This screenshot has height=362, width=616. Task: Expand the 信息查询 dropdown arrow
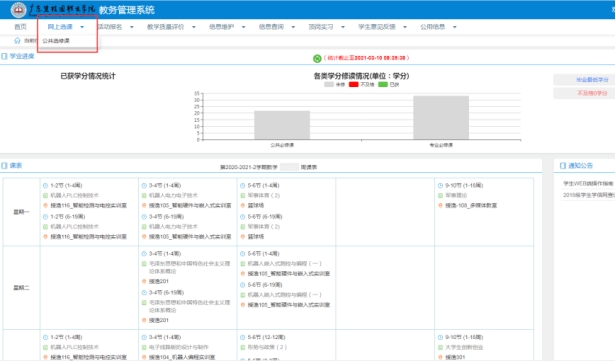[x=293, y=27]
